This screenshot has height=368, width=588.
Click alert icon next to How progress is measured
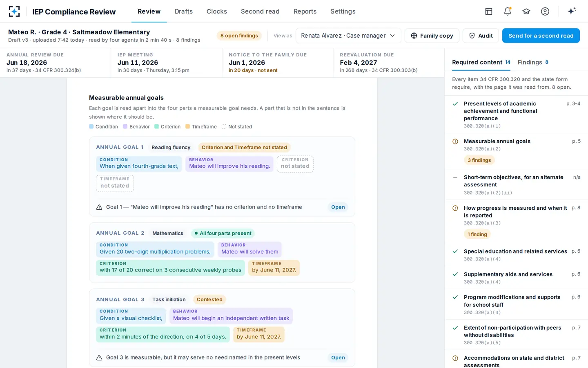455,208
